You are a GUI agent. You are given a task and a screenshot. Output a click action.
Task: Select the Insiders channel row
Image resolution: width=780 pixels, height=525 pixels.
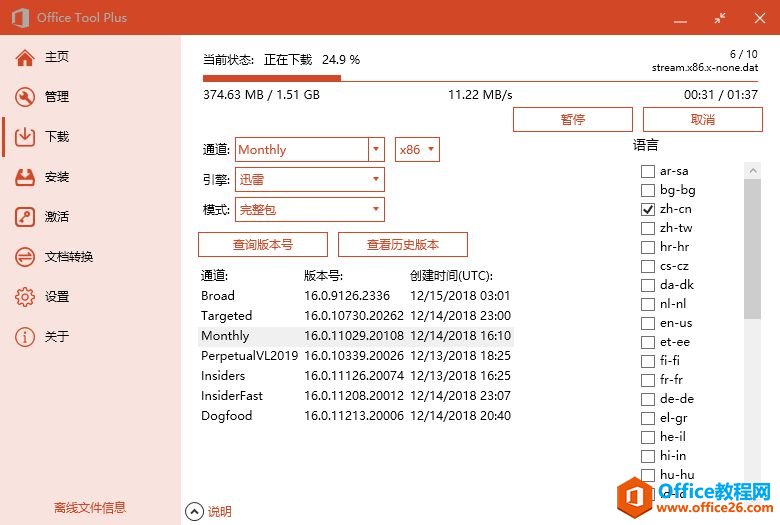coord(356,376)
